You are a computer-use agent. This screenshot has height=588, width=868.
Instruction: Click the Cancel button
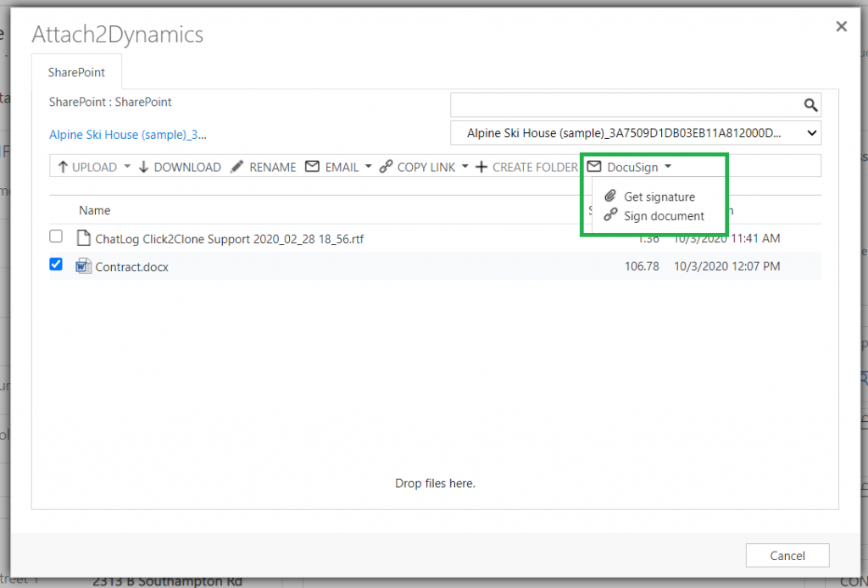pyautogui.click(x=787, y=555)
